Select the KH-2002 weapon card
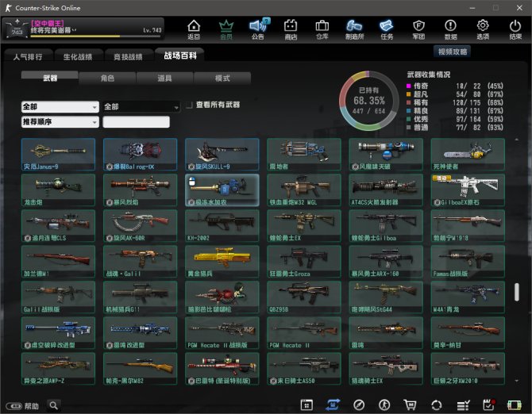 pos(222,225)
